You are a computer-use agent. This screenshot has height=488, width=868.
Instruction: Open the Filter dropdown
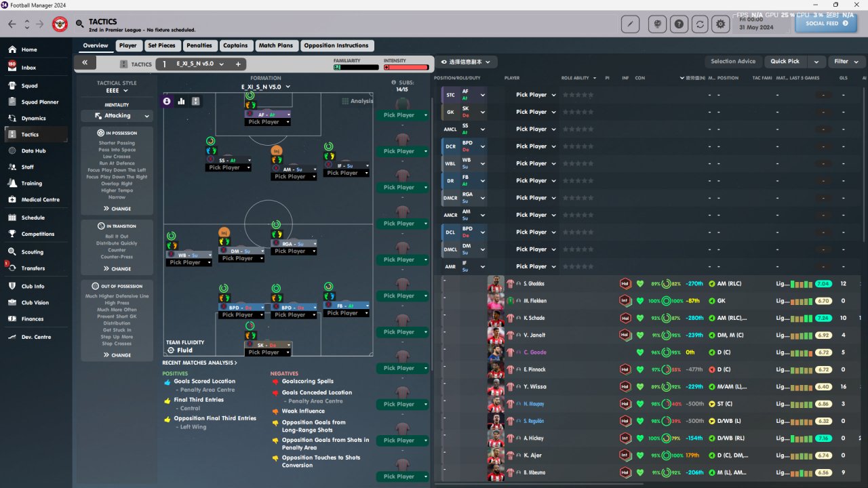846,62
